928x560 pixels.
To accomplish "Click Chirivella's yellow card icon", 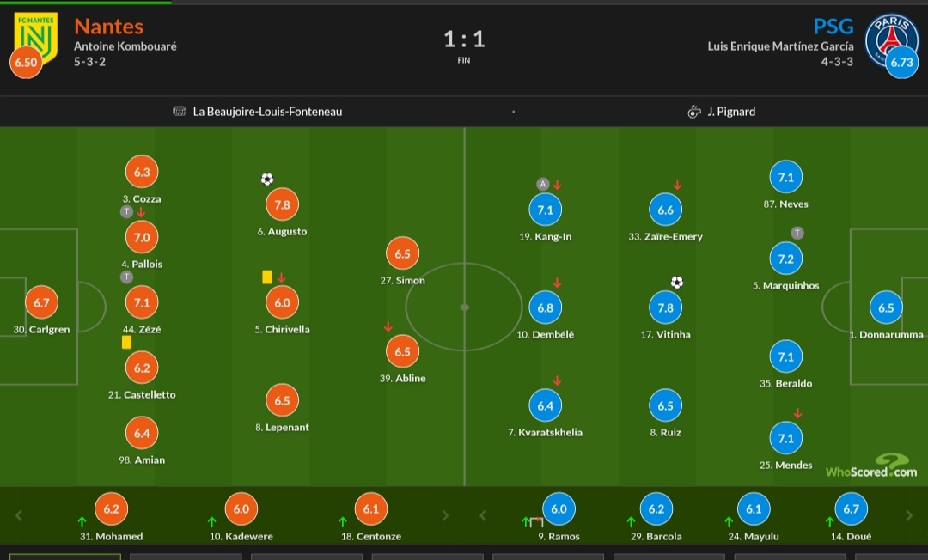I will [267, 277].
